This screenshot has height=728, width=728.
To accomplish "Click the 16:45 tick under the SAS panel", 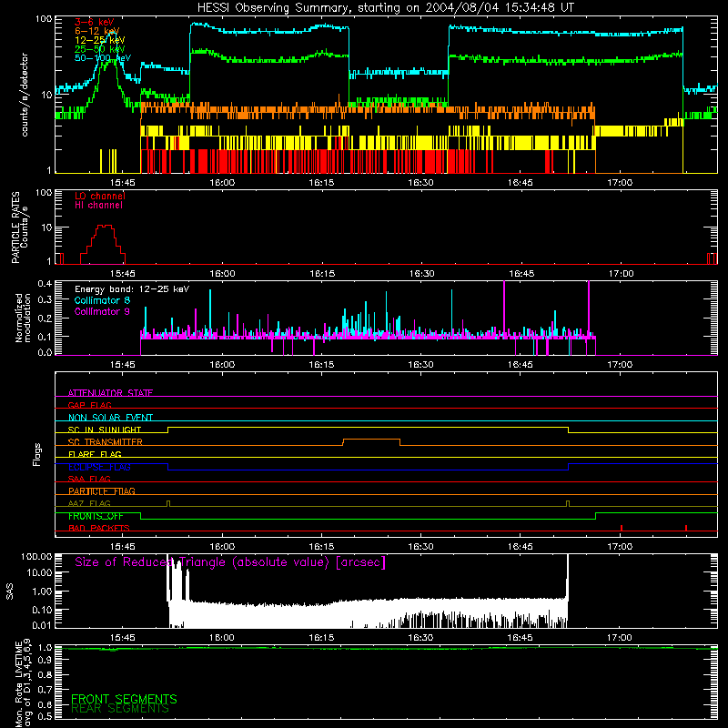I will point(520,638).
